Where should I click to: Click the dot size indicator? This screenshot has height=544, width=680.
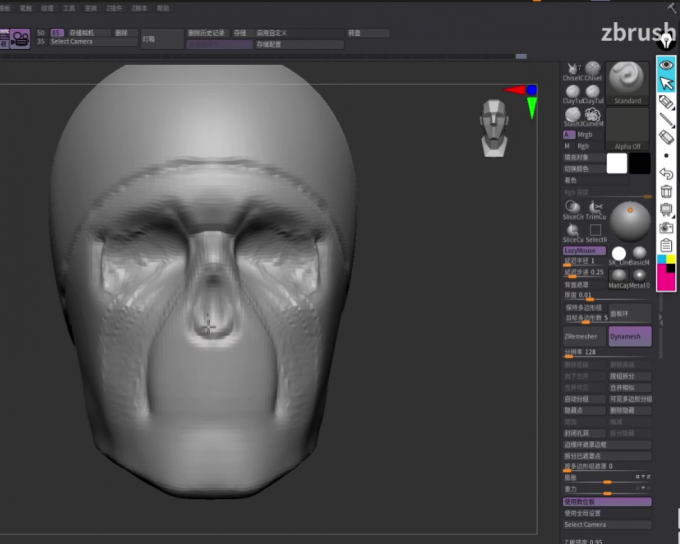pyautogui.click(x=666, y=155)
